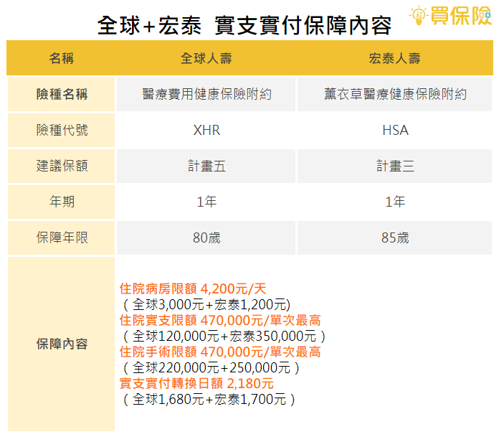Click the 薰衣草醫療健康保險附約 cell
This screenshot has height=442, width=504.
point(394,94)
